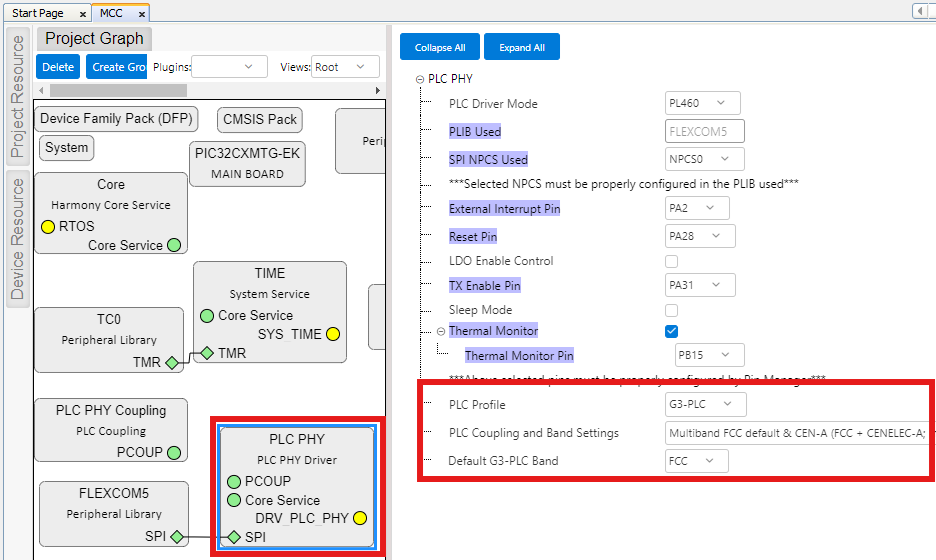Open the Device Resource side tab
Screen dimensions: 936x560
pos(18,237)
